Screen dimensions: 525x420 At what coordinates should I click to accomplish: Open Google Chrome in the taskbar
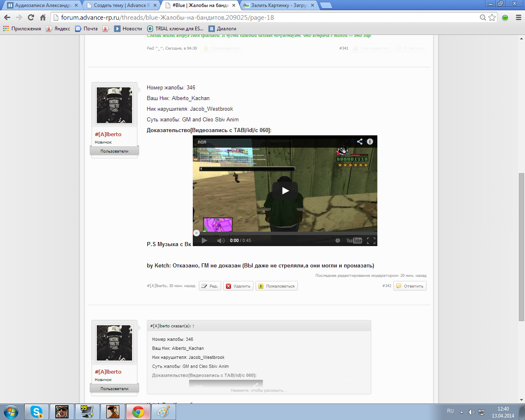point(138,412)
